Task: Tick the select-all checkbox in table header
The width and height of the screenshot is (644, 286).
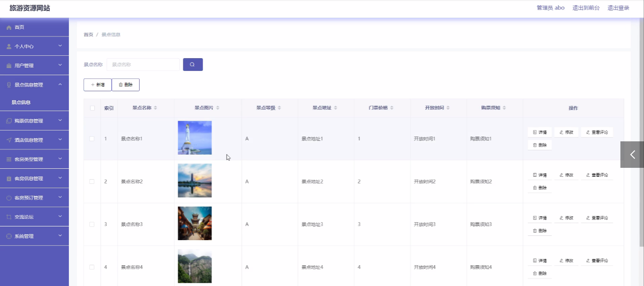Action: pos(92,108)
